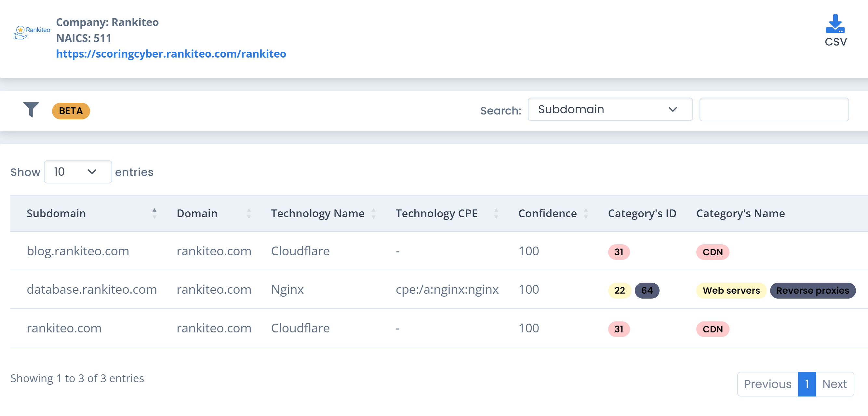Click the Web servers category tag

pyautogui.click(x=731, y=290)
